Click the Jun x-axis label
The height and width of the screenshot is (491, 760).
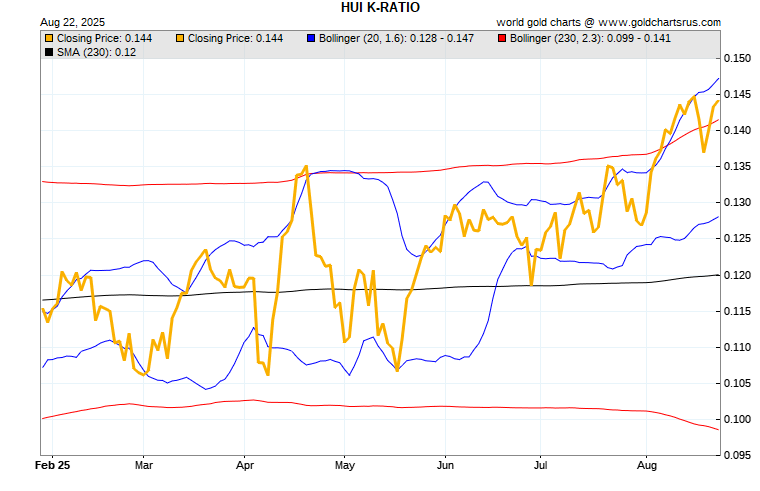(x=445, y=466)
